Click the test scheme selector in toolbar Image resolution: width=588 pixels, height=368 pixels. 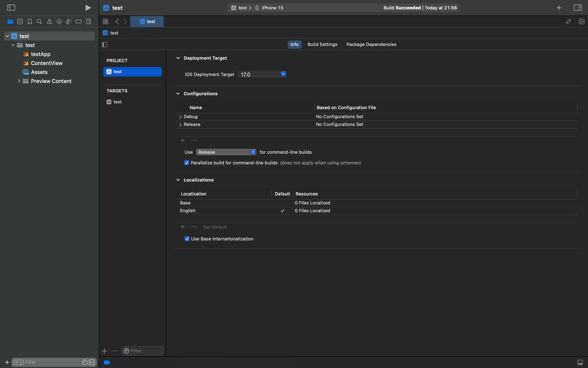pos(239,8)
